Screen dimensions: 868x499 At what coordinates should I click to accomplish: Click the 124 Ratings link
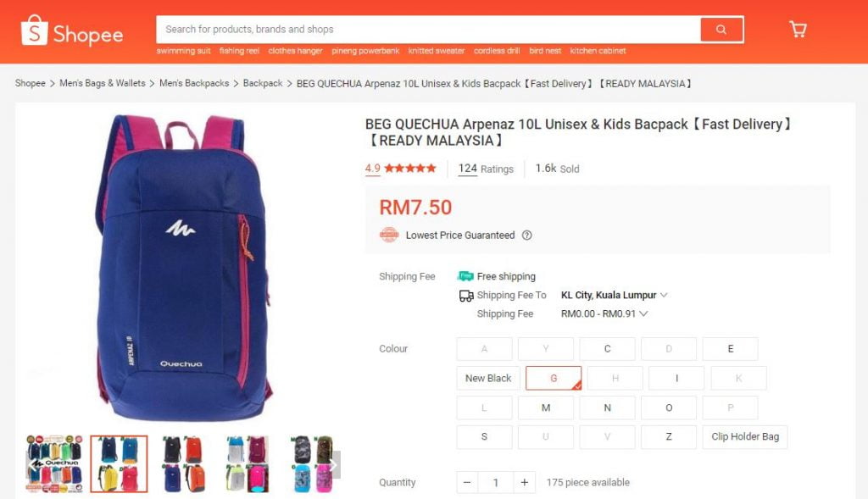pos(486,169)
